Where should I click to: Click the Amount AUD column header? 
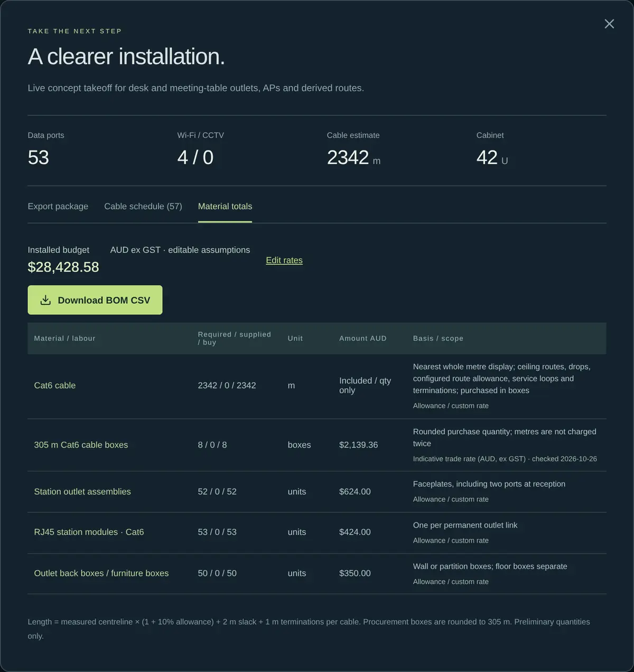pos(363,338)
